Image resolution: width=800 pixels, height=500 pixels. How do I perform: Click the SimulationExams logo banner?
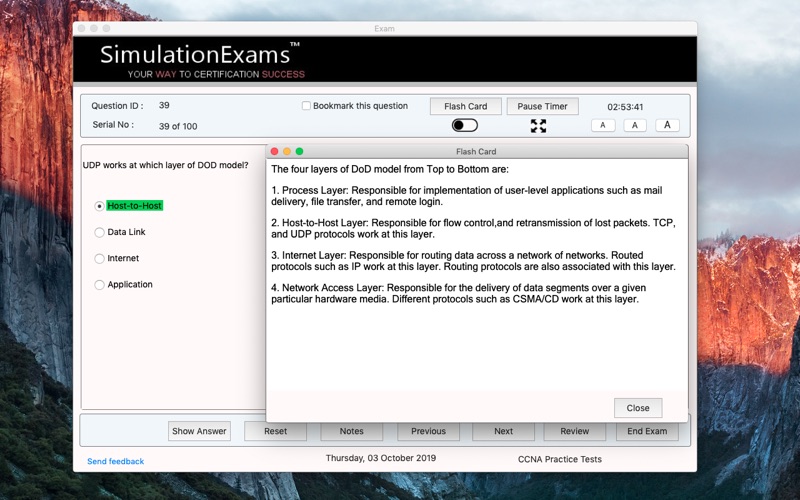click(385, 59)
